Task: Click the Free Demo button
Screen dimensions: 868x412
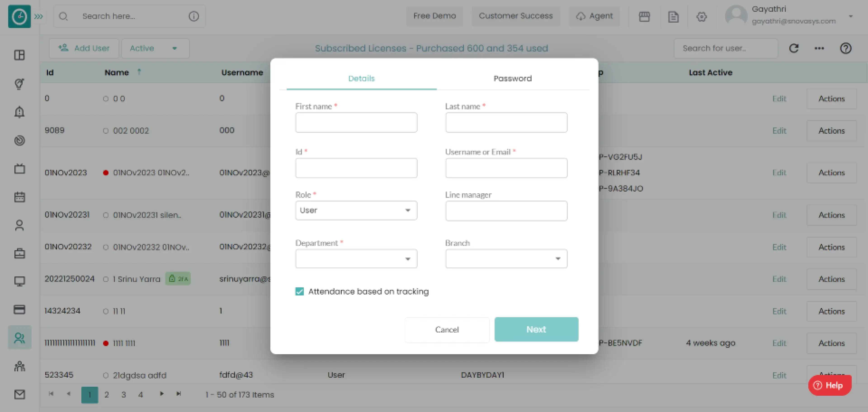Action: (434, 16)
